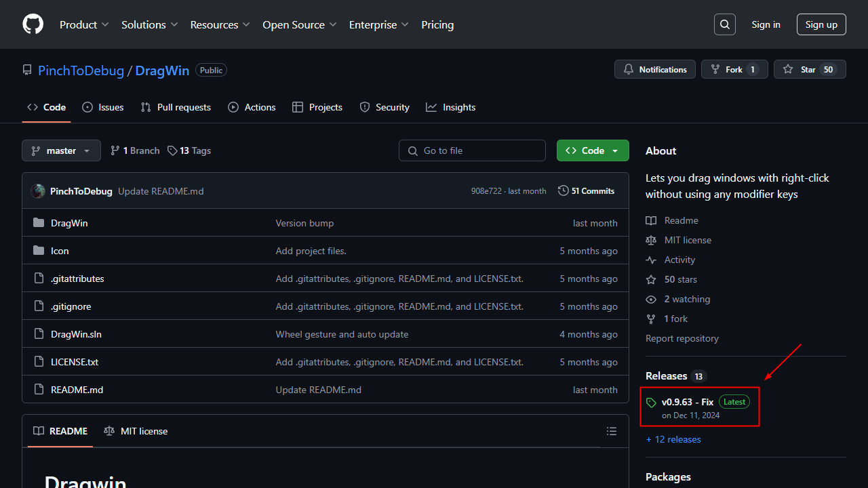Open the Pricing page
This screenshot has height=488, width=868.
437,24
